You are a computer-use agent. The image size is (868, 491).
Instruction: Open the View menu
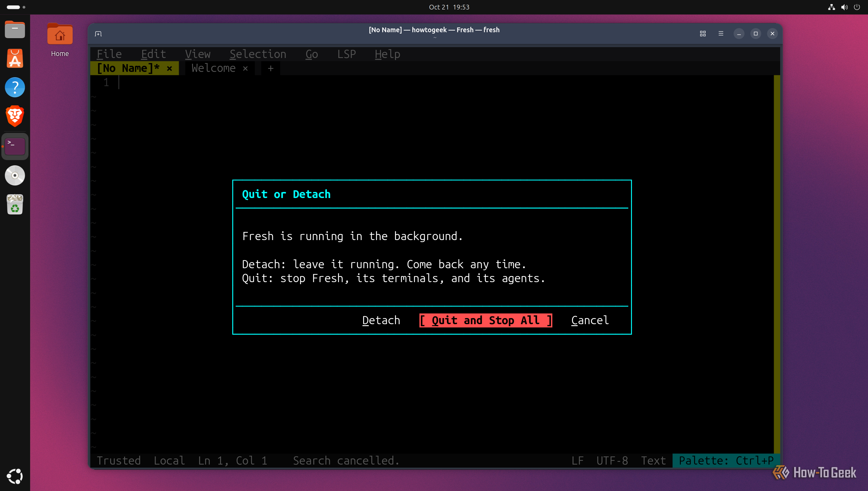(198, 54)
